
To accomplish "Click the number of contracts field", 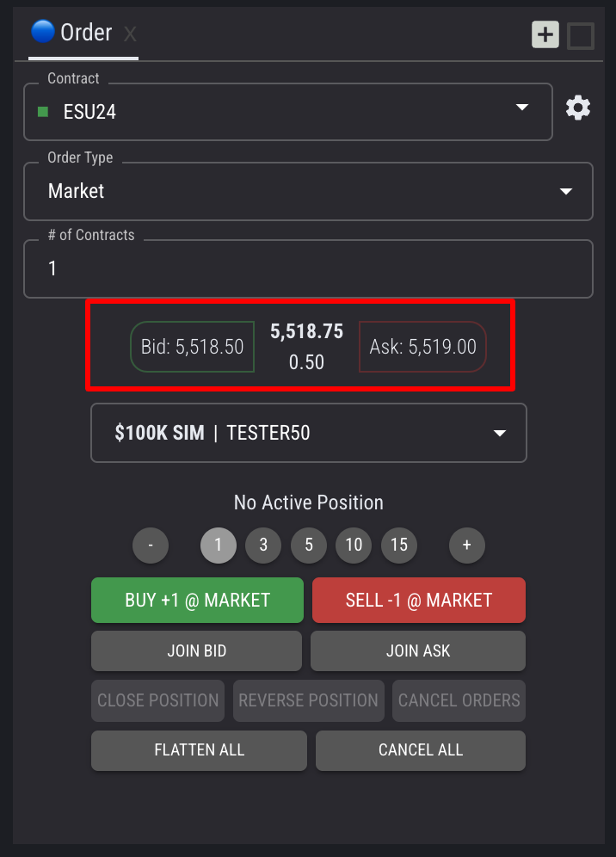I will 308,268.
